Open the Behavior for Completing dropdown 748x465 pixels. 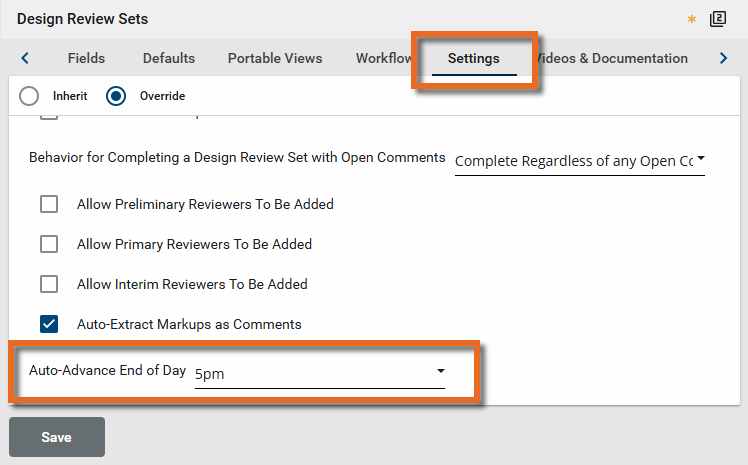click(x=579, y=160)
